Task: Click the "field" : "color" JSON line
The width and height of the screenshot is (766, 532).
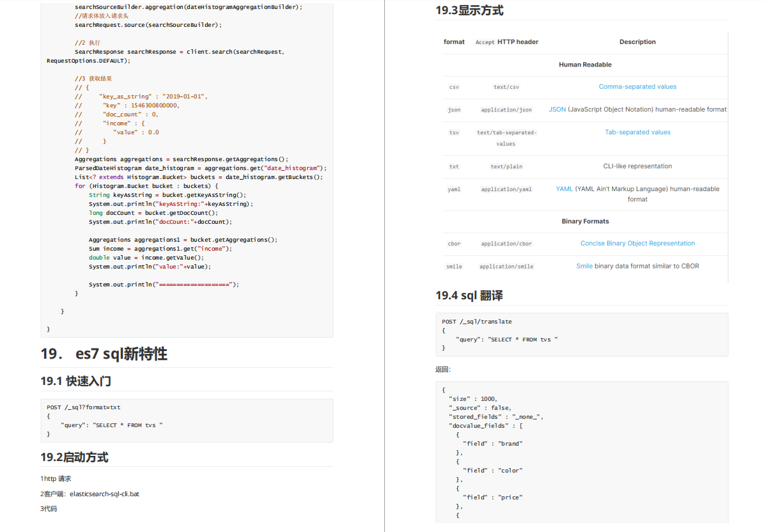Action: 492,471
